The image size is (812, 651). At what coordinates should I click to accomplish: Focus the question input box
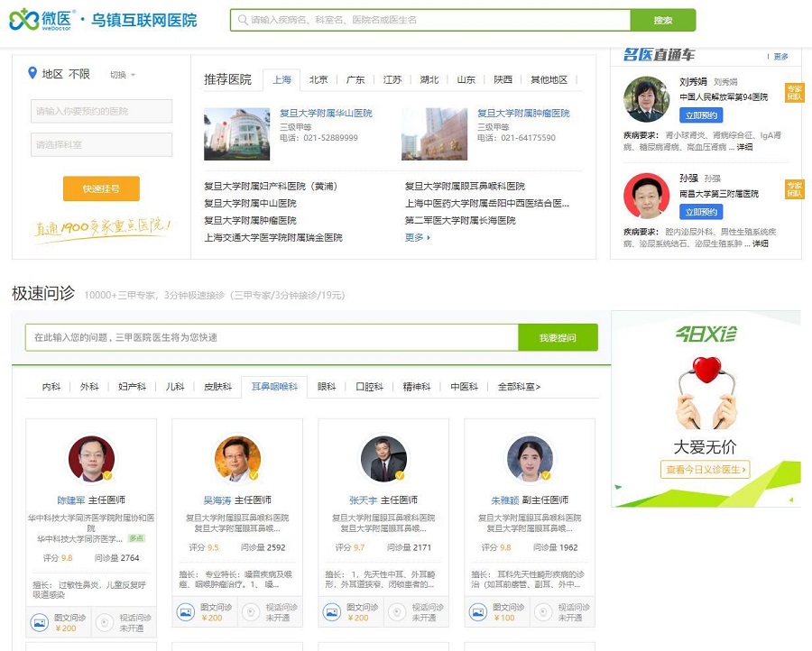pyautogui.click(x=272, y=337)
